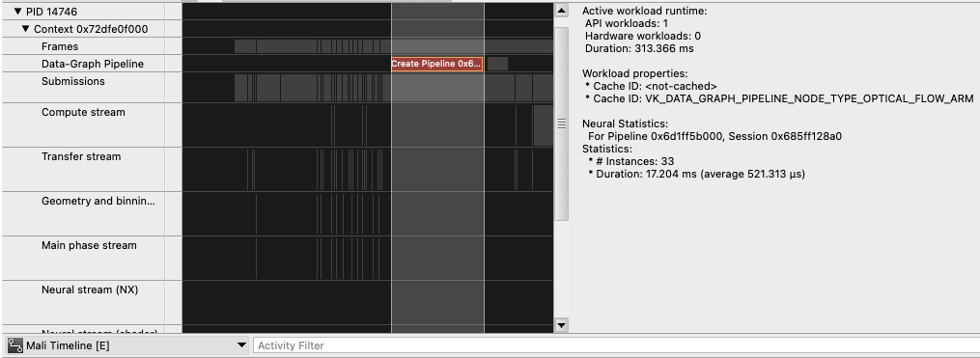Select the Main phase stream row label
Viewport: 980px width, 358px height.
pyautogui.click(x=89, y=245)
